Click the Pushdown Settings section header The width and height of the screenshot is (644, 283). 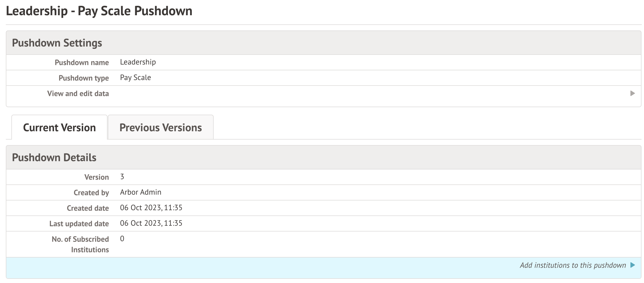tap(57, 43)
